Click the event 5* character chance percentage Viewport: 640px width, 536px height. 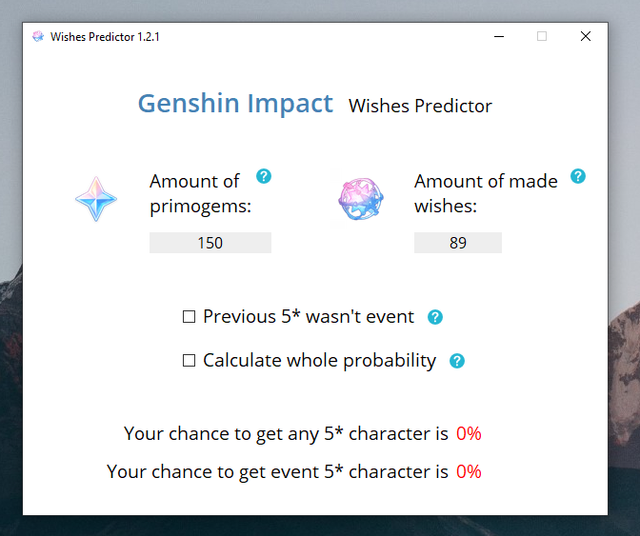[469, 472]
